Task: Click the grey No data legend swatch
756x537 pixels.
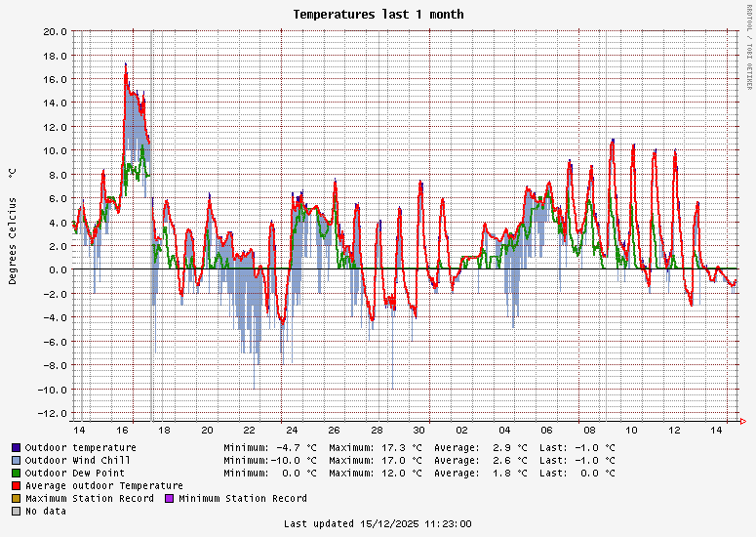Action: click(16, 511)
